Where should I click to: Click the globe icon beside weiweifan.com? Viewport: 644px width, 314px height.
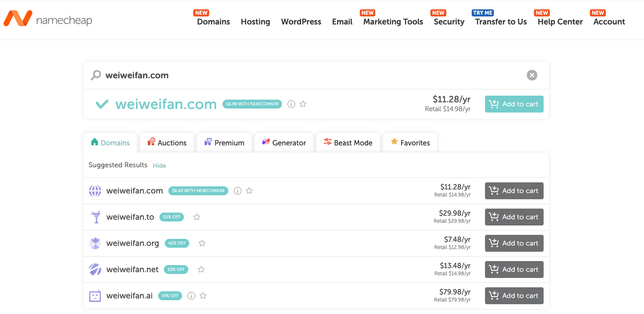95,191
